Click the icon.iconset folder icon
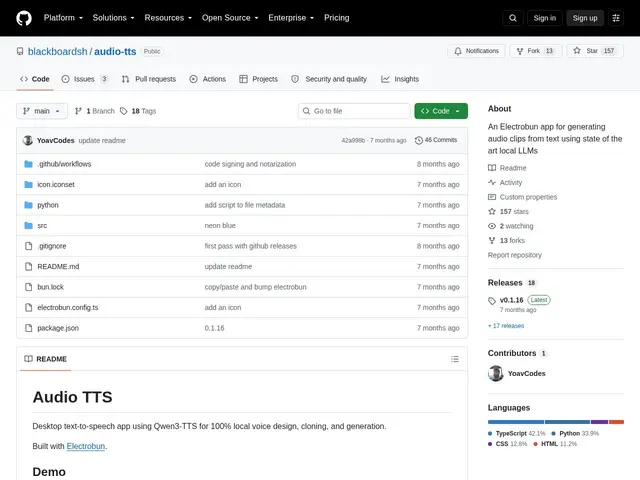Viewport: 640px width, 480px height. click(x=28, y=184)
